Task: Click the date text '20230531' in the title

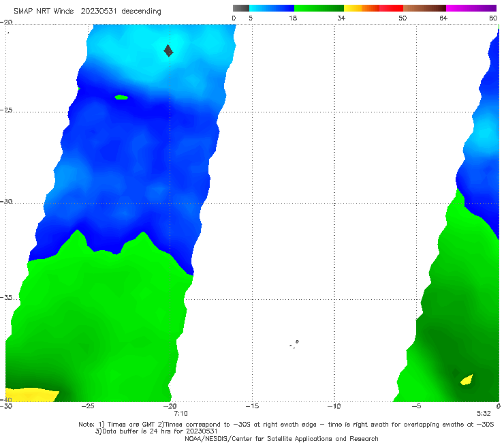Action: coord(99,11)
